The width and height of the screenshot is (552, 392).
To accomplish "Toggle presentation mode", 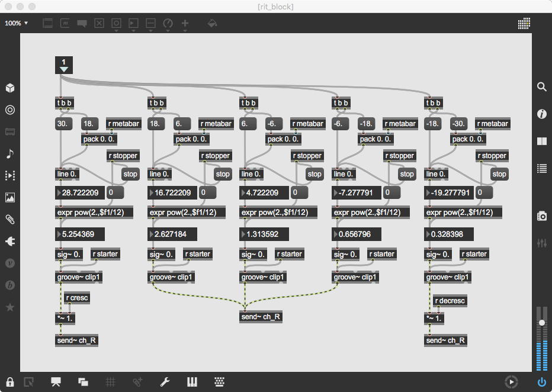I will point(56,382).
